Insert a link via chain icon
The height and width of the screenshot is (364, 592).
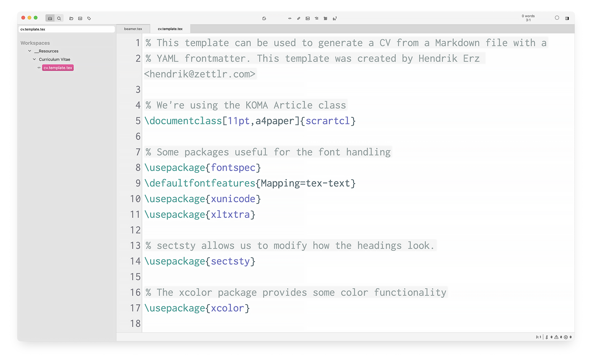pos(299,18)
